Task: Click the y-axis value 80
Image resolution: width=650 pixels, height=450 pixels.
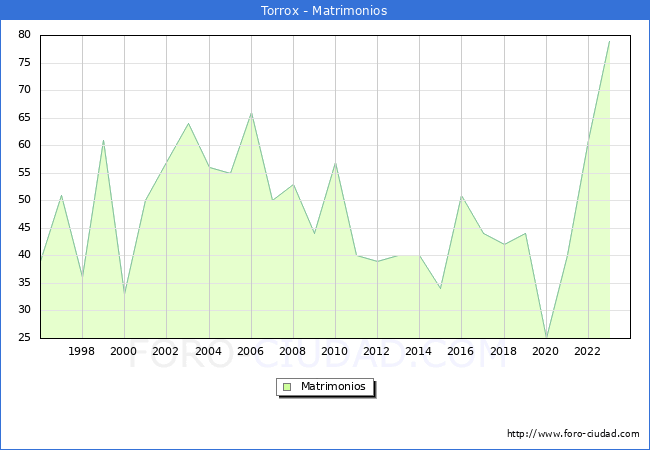Action: pos(24,35)
